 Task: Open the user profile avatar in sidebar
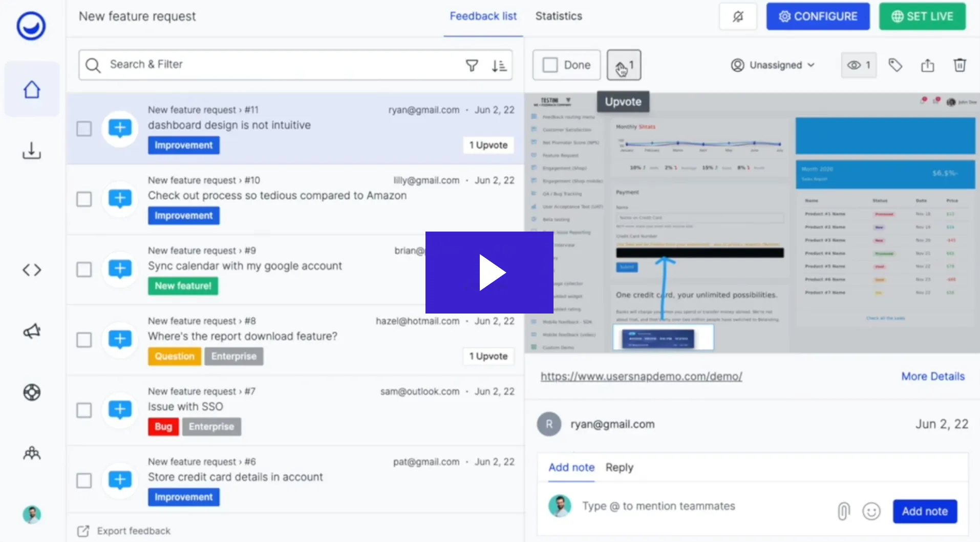tap(32, 514)
